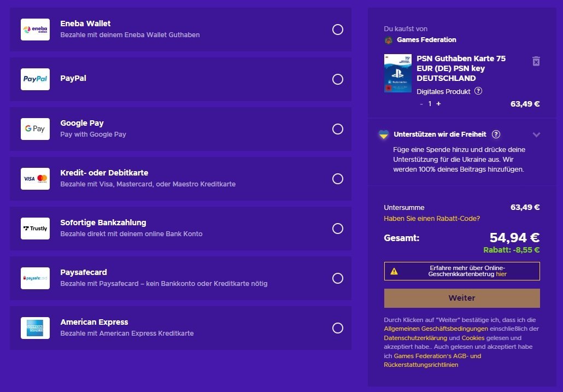Image resolution: width=563 pixels, height=392 pixels.
Task: Select Sofortige Bankzahlung radio button
Action: point(337,229)
